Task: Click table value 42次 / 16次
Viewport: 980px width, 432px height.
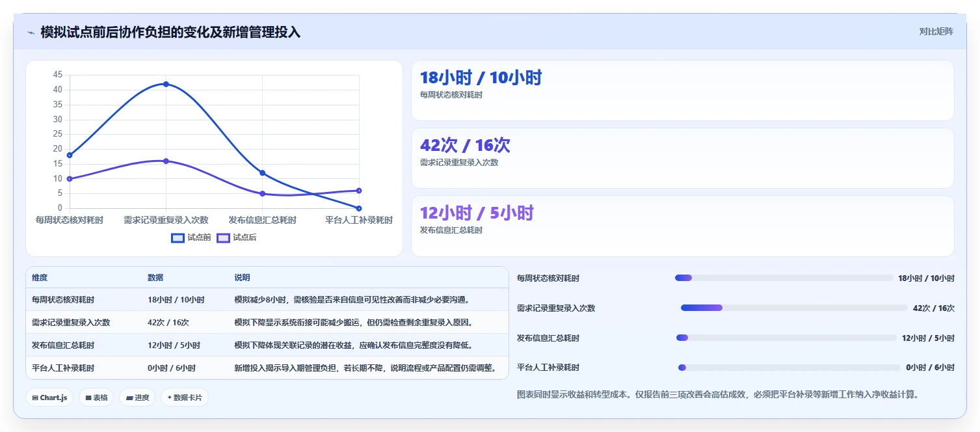Action: click(168, 323)
